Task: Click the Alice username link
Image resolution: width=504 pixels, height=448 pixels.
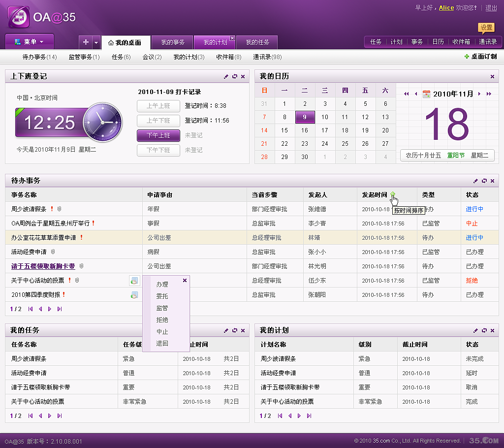Action: click(446, 8)
